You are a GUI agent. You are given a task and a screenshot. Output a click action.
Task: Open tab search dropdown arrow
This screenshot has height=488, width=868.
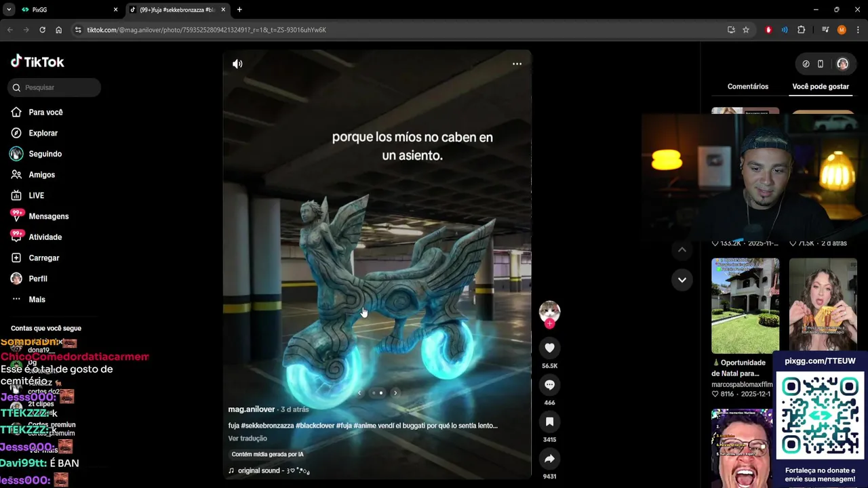[9, 10]
